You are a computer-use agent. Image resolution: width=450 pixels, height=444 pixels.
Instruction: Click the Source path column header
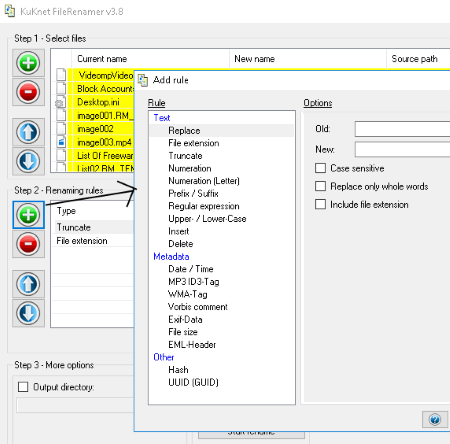click(x=419, y=59)
